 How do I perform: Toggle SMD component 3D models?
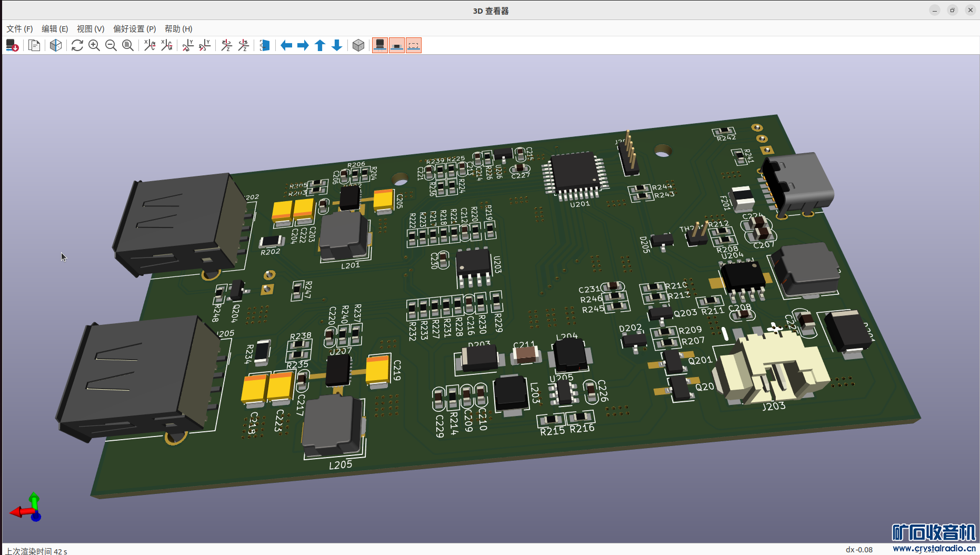pyautogui.click(x=397, y=45)
